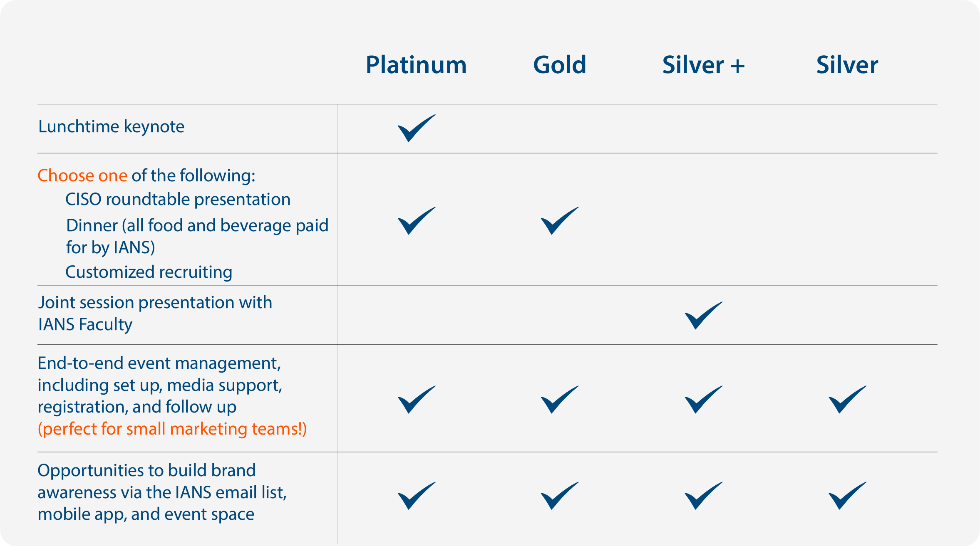
Task: Click the 'Lunchtime keynote' row label
Action: [x=111, y=126]
